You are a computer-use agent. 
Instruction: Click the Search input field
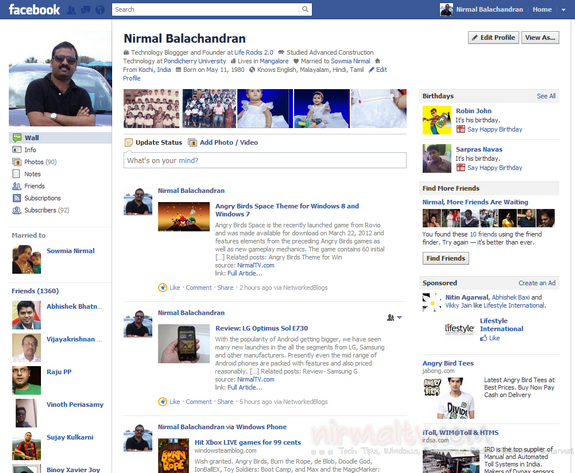pyautogui.click(x=206, y=10)
